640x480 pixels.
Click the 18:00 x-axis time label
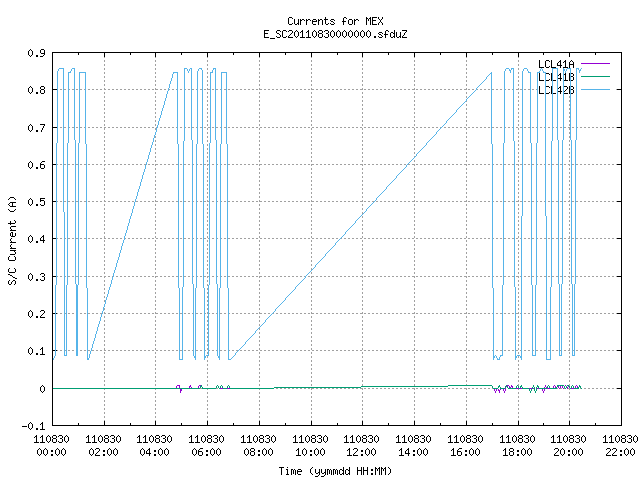tap(517, 452)
